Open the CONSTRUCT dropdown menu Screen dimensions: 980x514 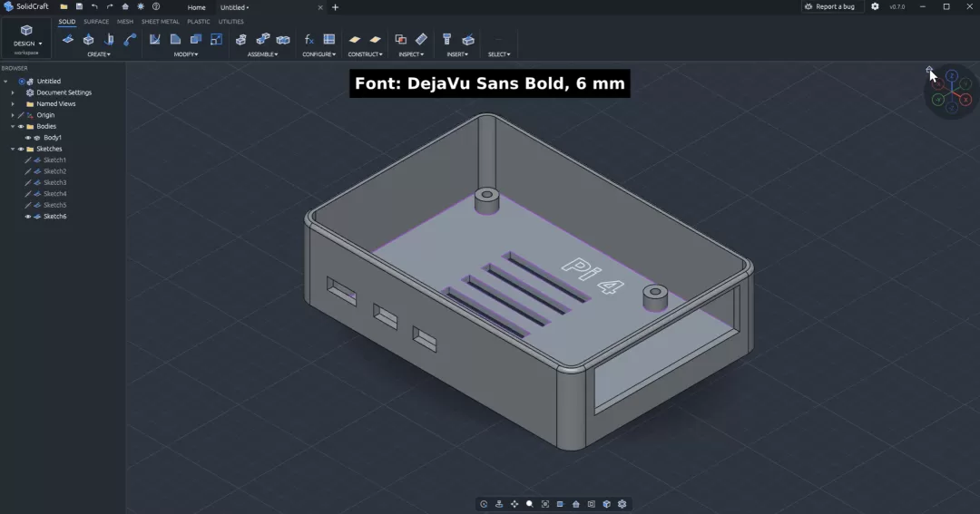coord(365,54)
